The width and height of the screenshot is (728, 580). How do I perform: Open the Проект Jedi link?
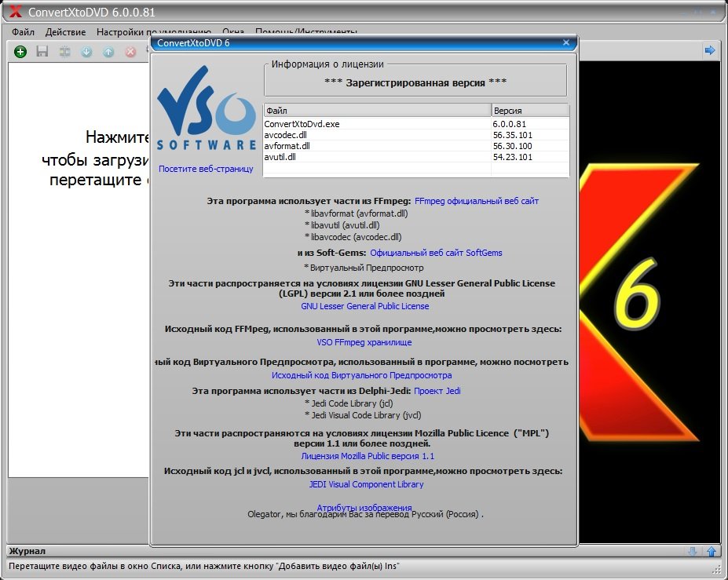point(437,391)
